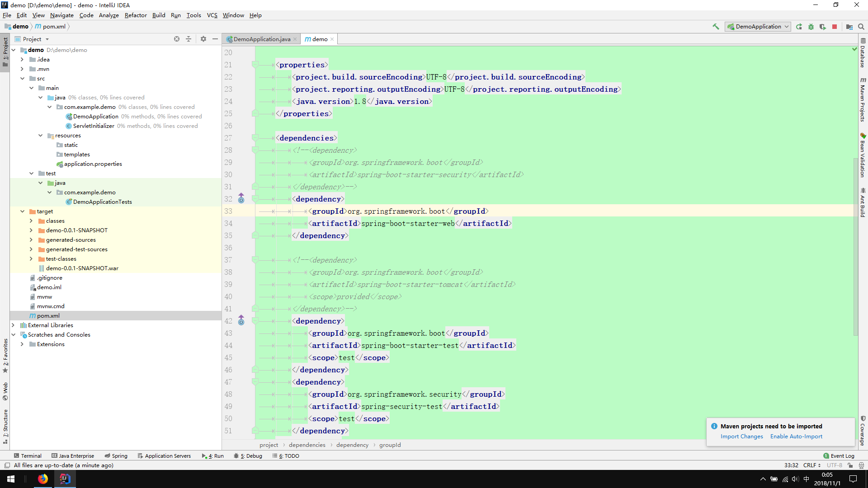Screen dimensions: 868x488
Task: Click the Search Everywhere magnifier icon
Action: point(861,27)
